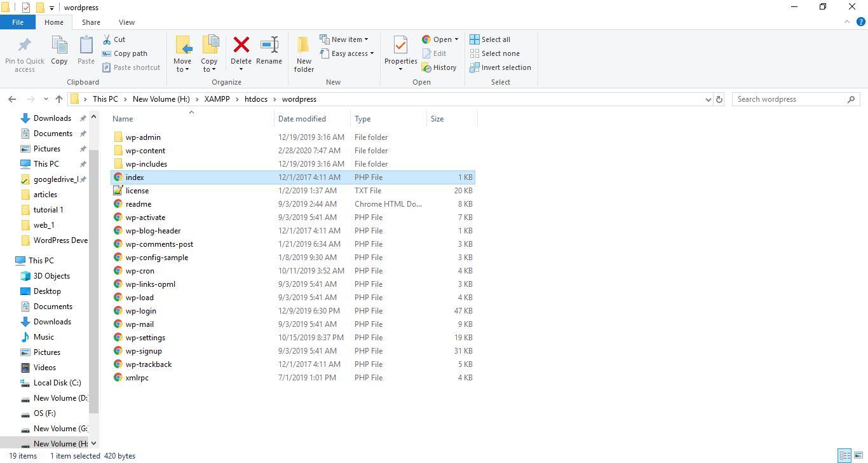Go to New Volume (H:) breadcrumb
The width and height of the screenshot is (868, 463).
[x=161, y=99]
